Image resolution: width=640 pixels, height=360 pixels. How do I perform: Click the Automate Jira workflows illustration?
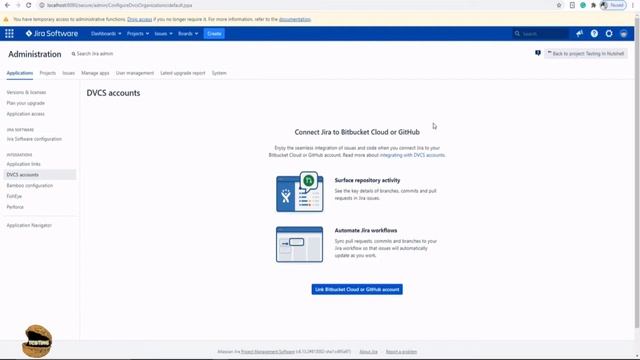click(x=300, y=244)
